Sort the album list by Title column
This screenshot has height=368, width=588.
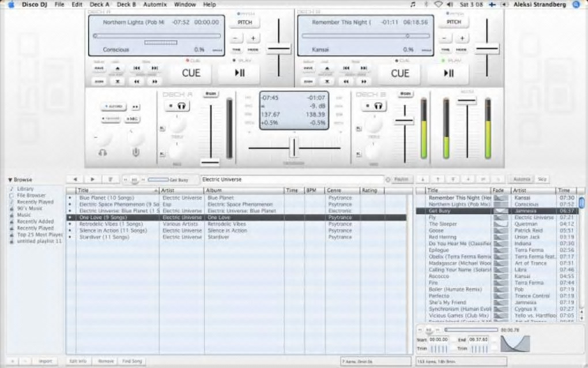click(118, 190)
